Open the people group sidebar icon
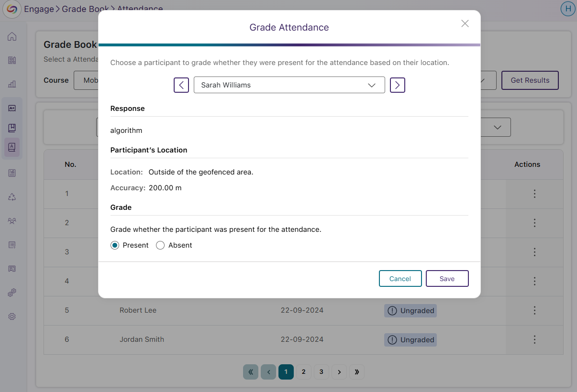Screen dimensions: 577x392 (12, 221)
